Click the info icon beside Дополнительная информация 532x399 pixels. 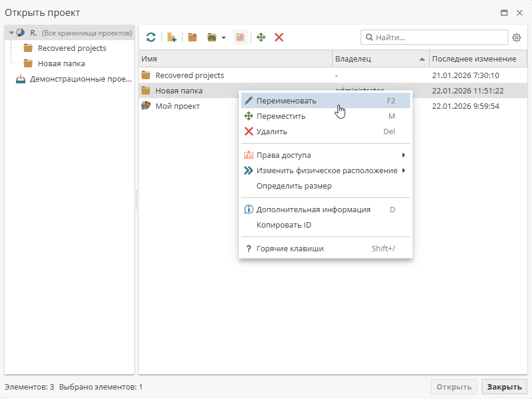coord(248,209)
